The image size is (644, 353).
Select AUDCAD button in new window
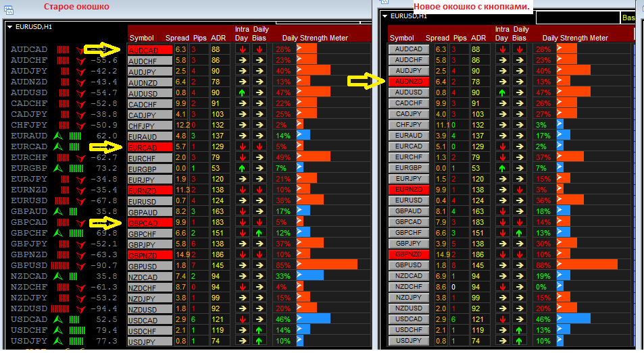409,49
